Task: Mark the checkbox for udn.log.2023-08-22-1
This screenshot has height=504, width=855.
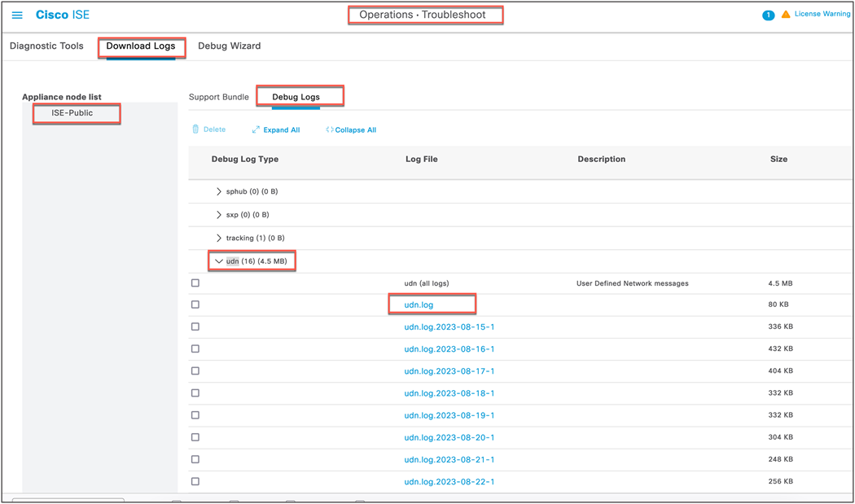Action: [195, 482]
